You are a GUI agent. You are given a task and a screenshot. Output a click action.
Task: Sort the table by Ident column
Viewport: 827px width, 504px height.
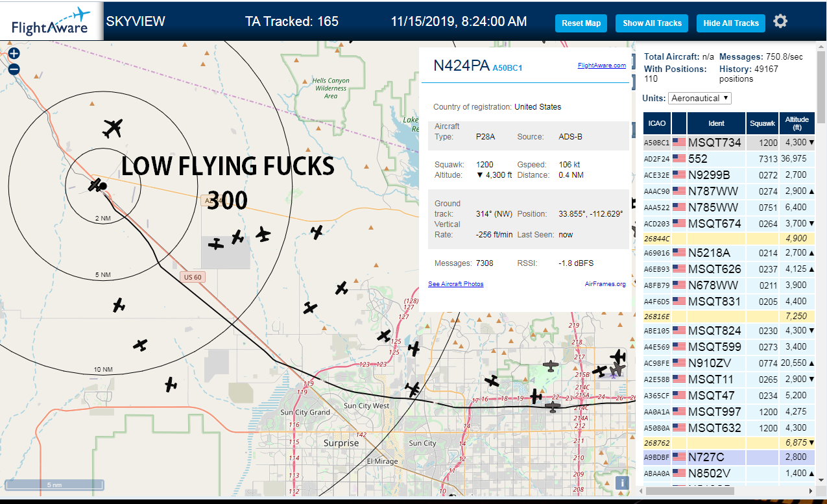pyautogui.click(x=716, y=123)
